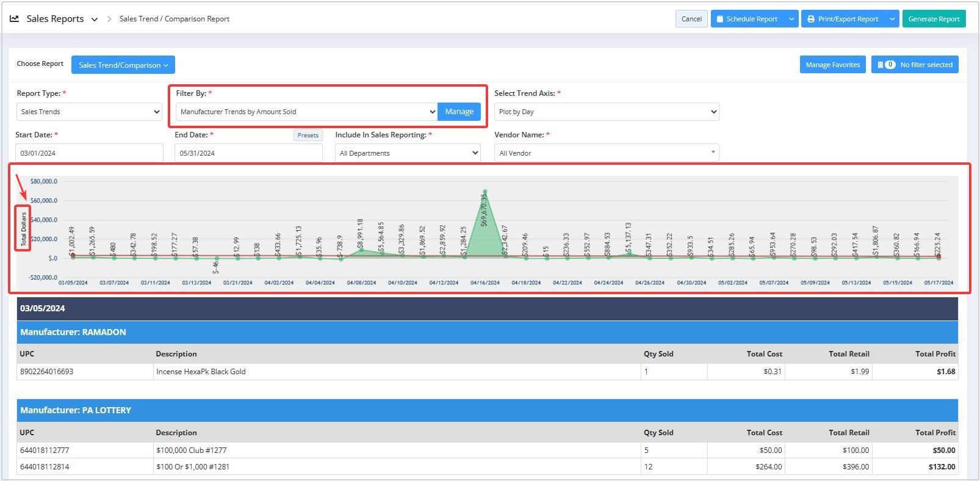
Task: Click the No filter selected button
Action: click(x=915, y=65)
